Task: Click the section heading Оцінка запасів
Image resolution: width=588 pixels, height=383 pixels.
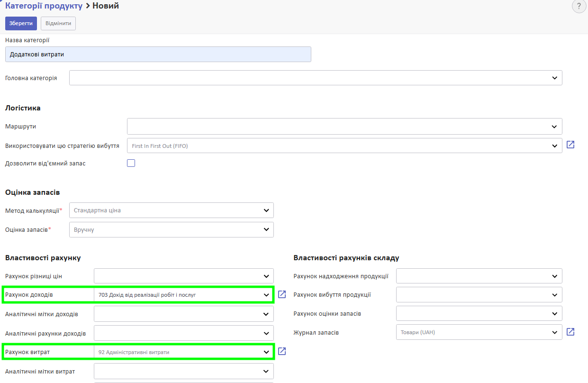Action: 32,192
